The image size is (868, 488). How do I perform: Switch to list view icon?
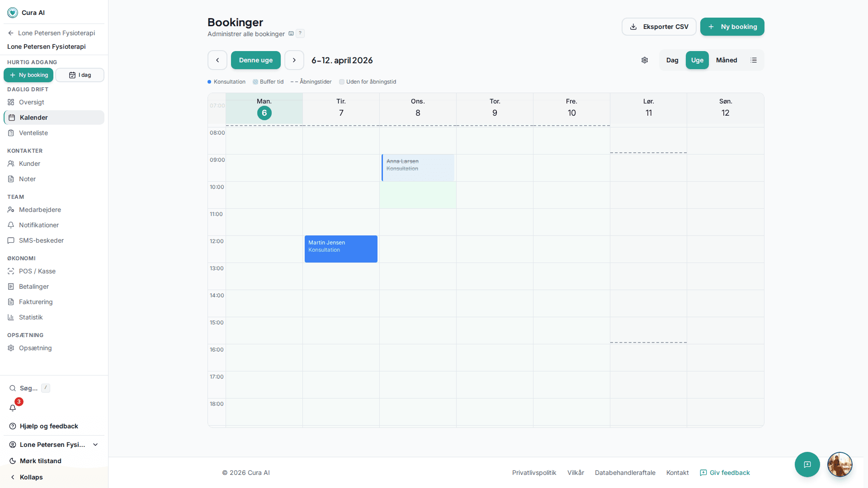754,60
